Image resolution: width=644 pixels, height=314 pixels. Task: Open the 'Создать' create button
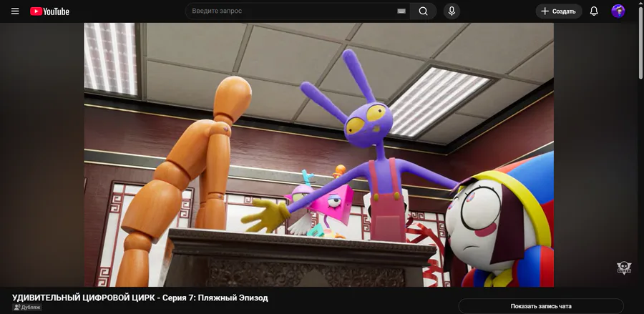click(x=559, y=11)
